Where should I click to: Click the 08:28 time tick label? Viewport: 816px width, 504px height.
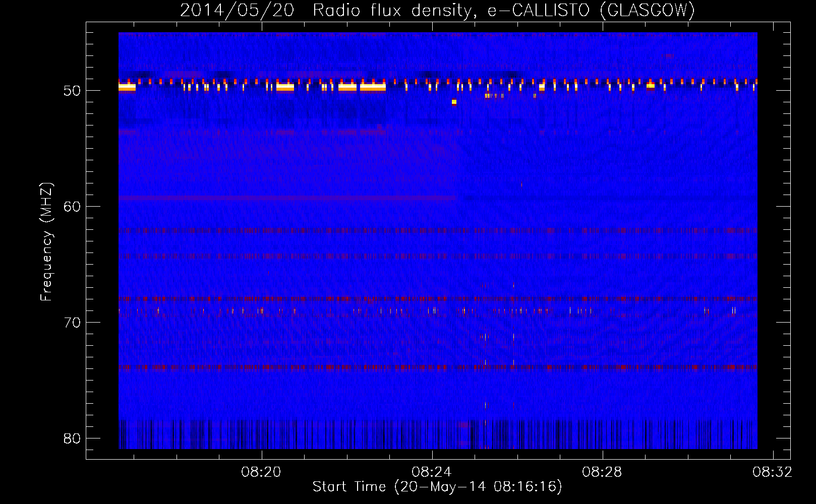click(602, 472)
